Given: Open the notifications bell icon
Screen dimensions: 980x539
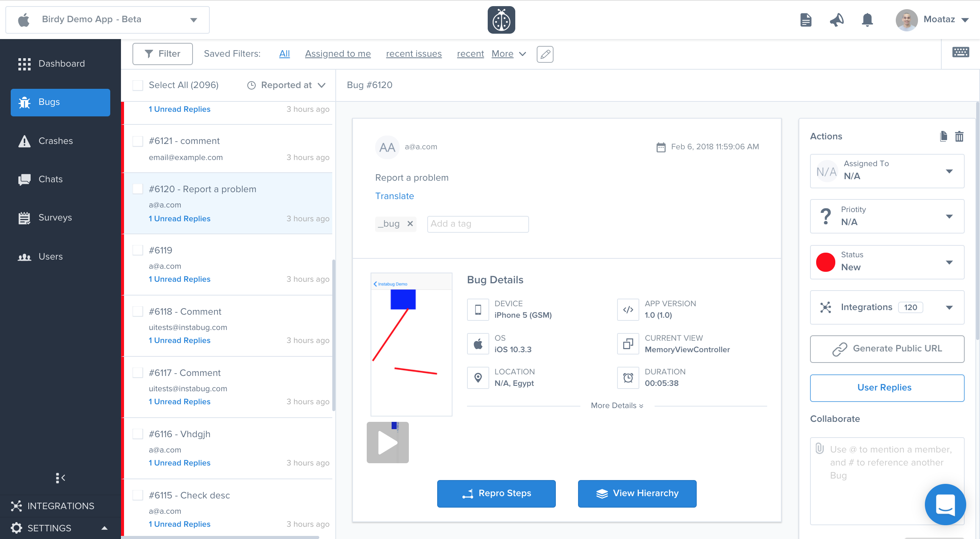Looking at the screenshot, I should pos(867,20).
